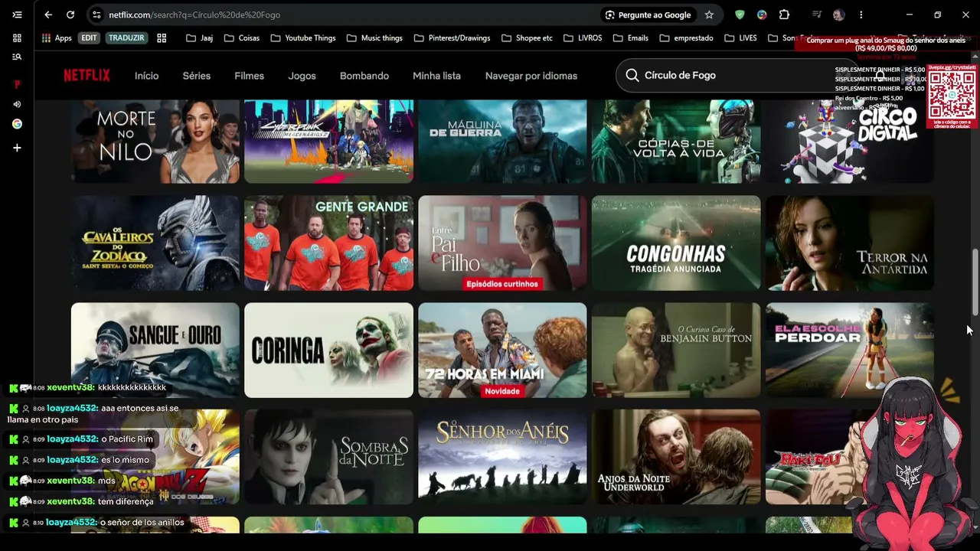Open Terror na Antártida title

[850, 243]
